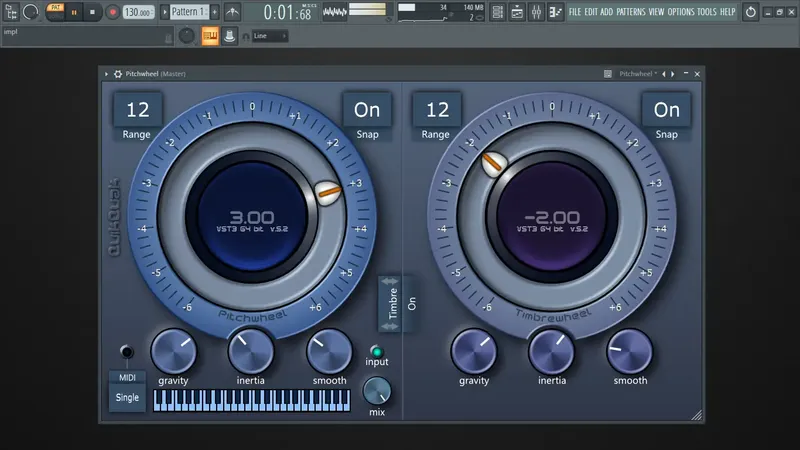Toggle the green input LED

pyautogui.click(x=377, y=352)
